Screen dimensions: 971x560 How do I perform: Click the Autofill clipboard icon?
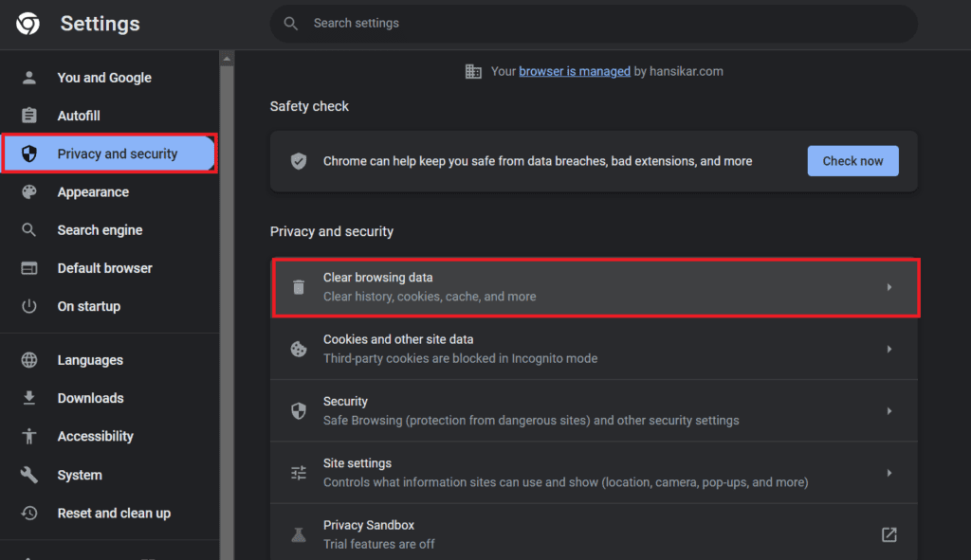pos(29,116)
